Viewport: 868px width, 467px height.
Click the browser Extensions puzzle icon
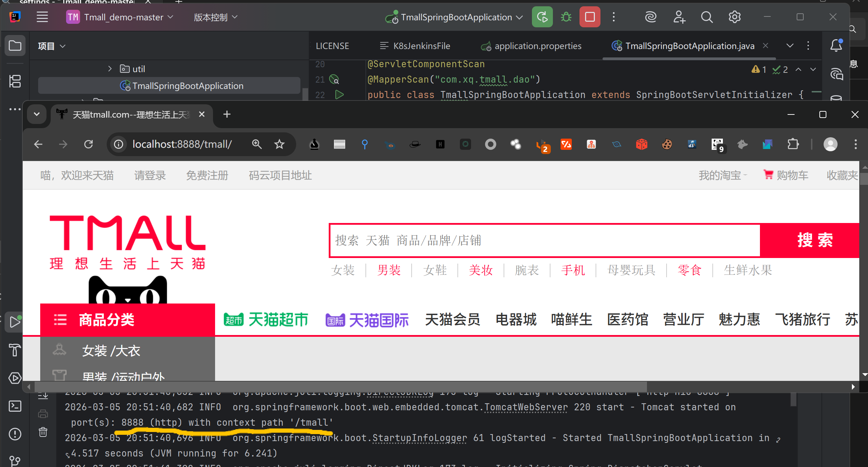793,144
